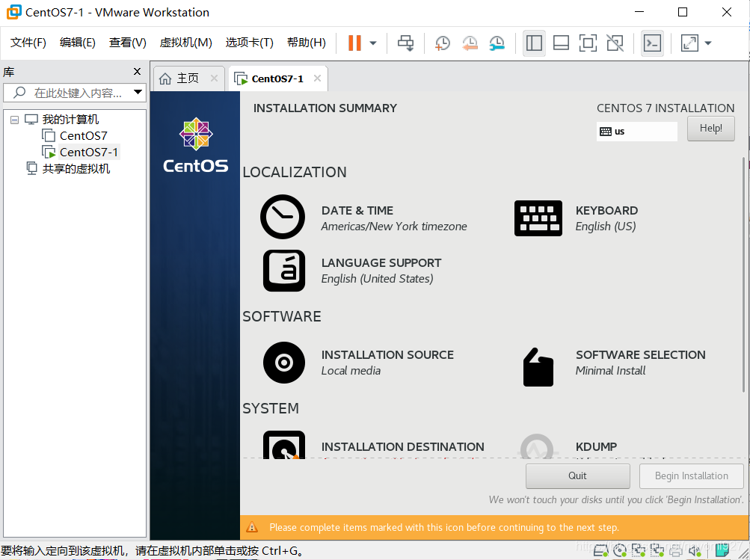
Task: Open the 虚拟机(M) menu
Action: [185, 43]
